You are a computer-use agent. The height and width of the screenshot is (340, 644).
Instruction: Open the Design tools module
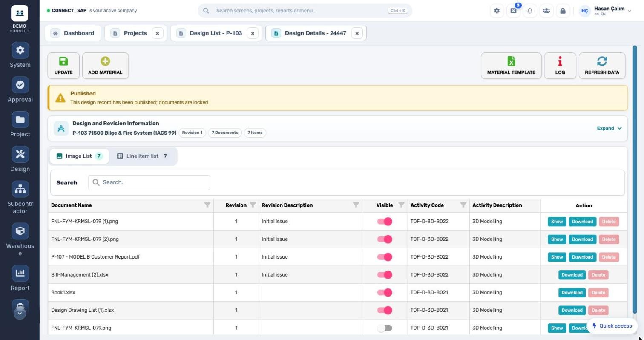(x=20, y=159)
